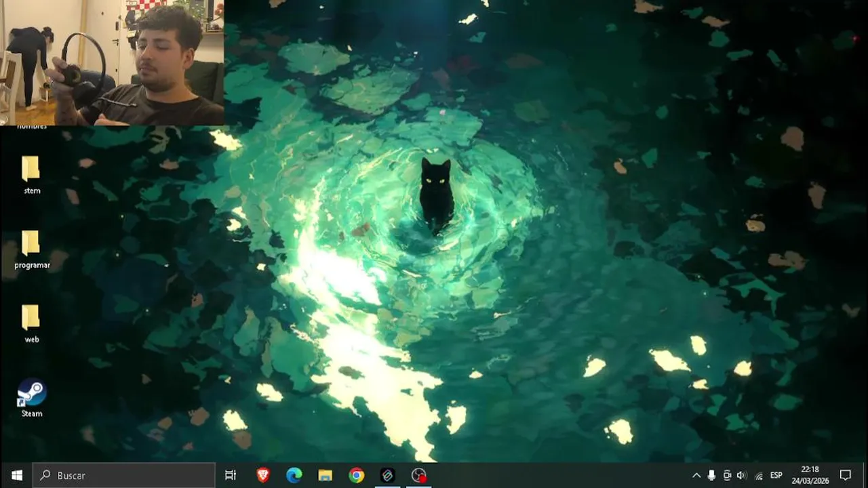Click the Buscar search box
868x488 pixels.
123,475
